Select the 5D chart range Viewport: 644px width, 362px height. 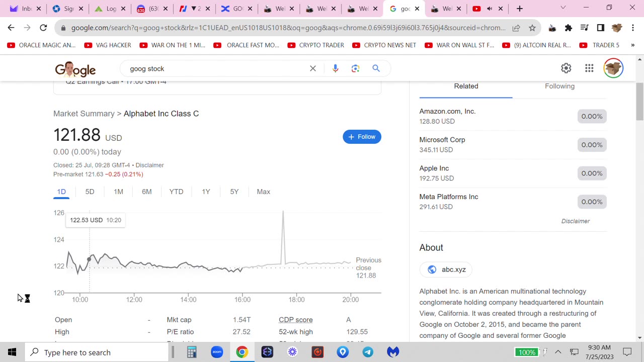pyautogui.click(x=90, y=192)
